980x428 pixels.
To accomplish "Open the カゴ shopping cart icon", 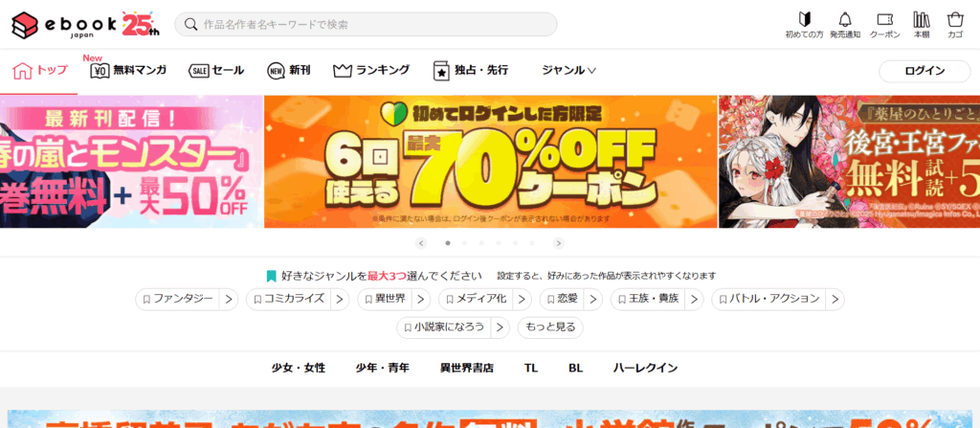I will pos(955,25).
